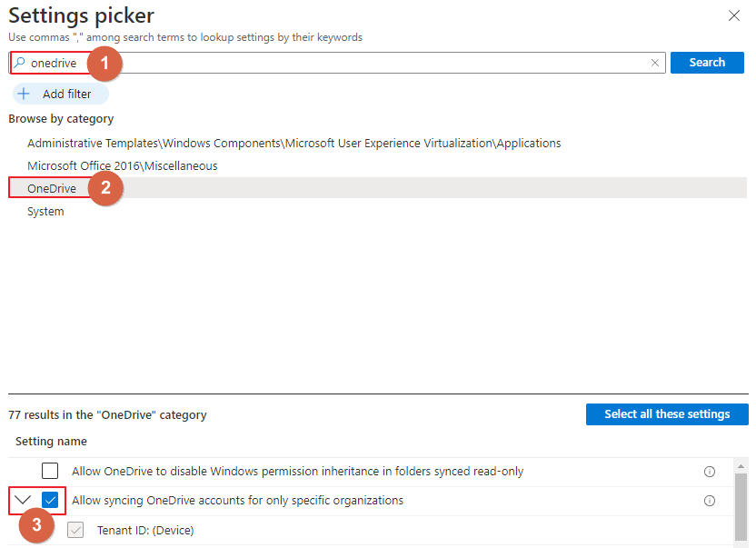Focus the onedrive search input field

[x=337, y=63]
